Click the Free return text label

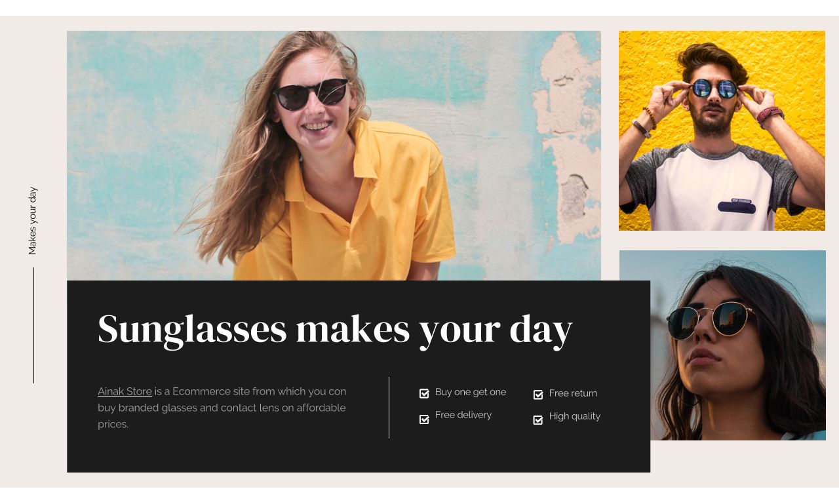[573, 393]
